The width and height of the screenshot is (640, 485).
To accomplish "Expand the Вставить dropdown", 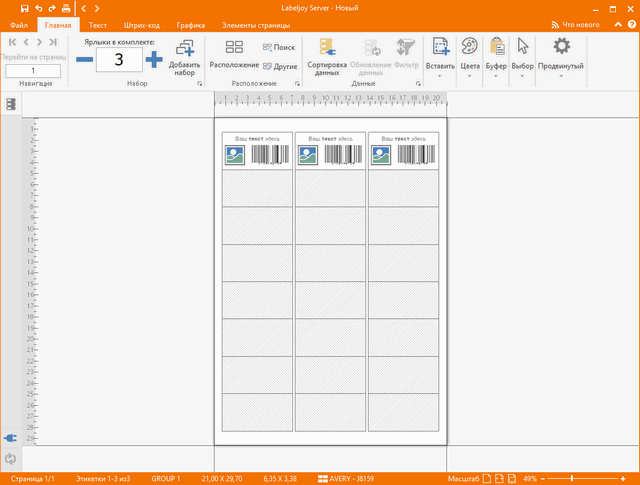I will 440,76.
